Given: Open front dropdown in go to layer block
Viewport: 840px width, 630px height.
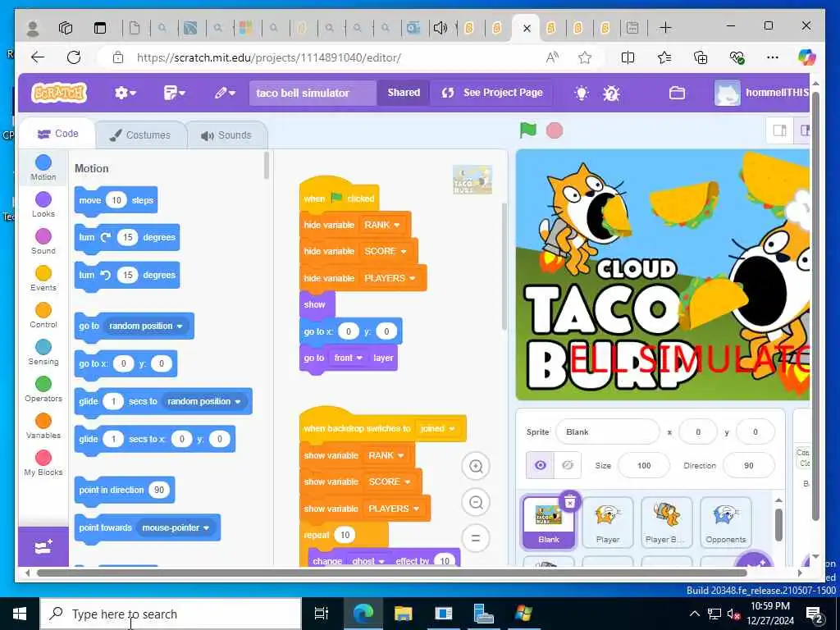Looking at the screenshot, I should click(348, 358).
